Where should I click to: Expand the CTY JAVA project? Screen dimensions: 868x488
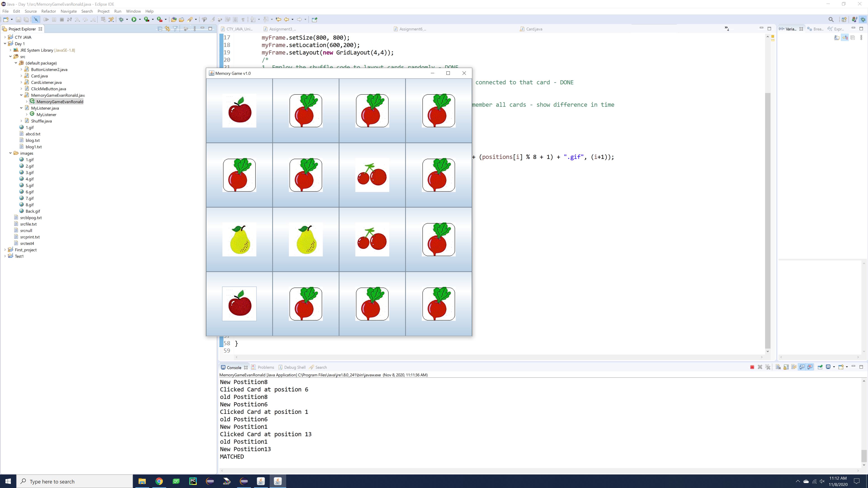click(x=5, y=37)
